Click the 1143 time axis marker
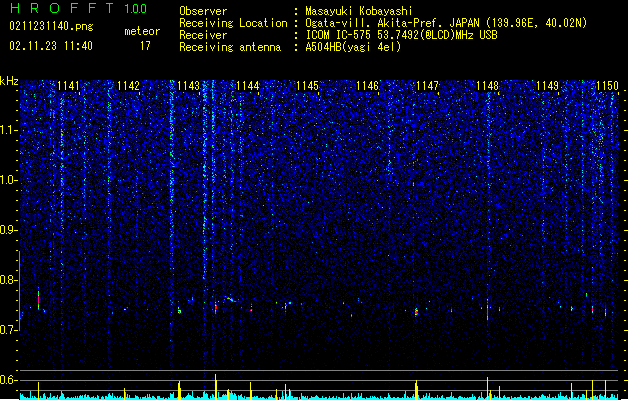This screenshot has height=400, width=629. pyautogui.click(x=188, y=86)
